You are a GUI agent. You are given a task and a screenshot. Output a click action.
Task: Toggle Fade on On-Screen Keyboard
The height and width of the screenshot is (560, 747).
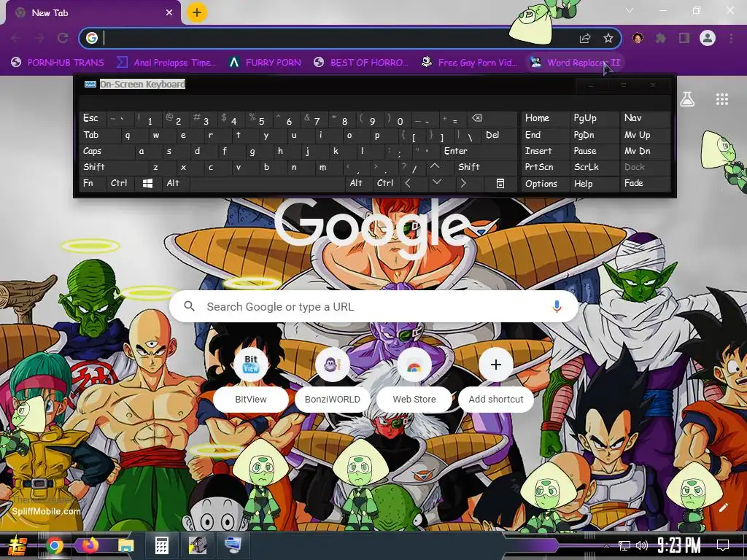[x=646, y=183]
